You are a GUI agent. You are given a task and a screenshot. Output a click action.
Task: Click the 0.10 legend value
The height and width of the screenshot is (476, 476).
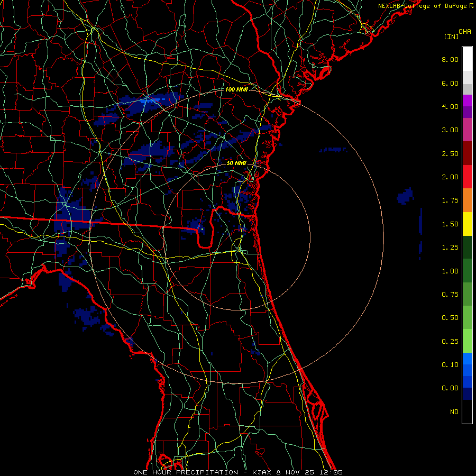coord(450,365)
